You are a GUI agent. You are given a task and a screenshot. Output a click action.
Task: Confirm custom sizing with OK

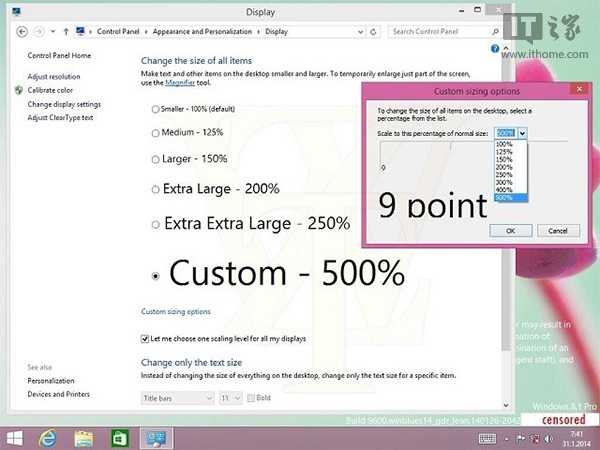click(x=510, y=231)
